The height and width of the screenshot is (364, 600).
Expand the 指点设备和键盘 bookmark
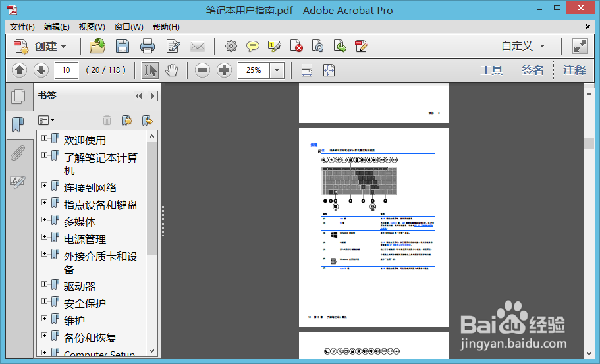44,202
